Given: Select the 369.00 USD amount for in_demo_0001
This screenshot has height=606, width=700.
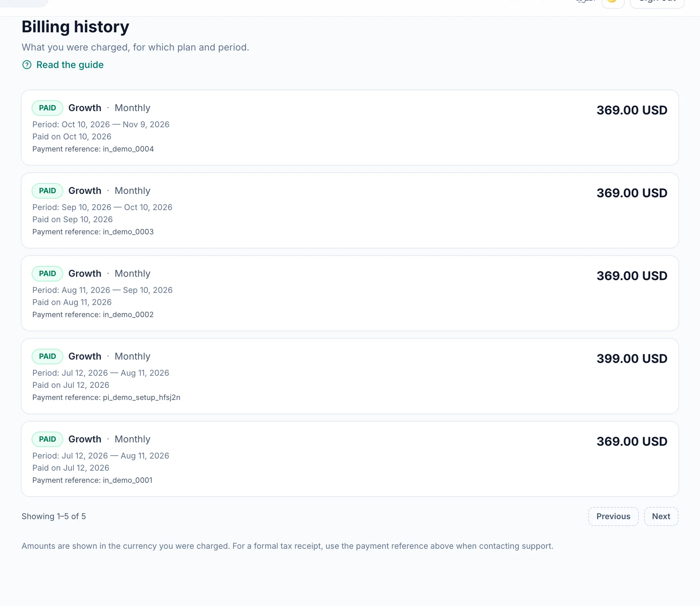Looking at the screenshot, I should pyautogui.click(x=632, y=441).
